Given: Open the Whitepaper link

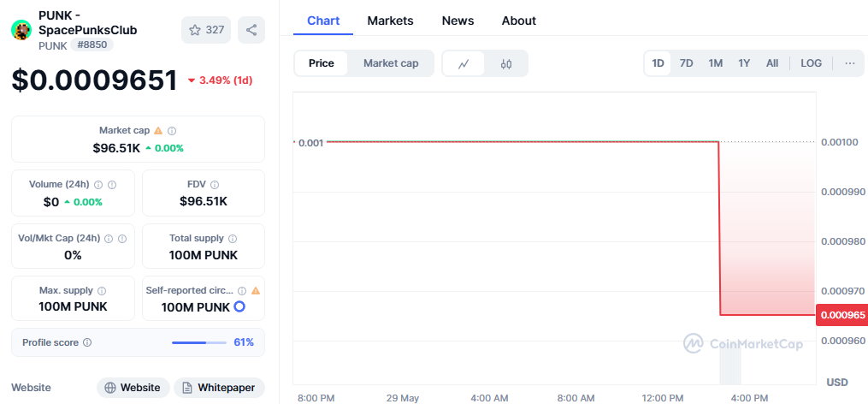Looking at the screenshot, I should [x=219, y=388].
